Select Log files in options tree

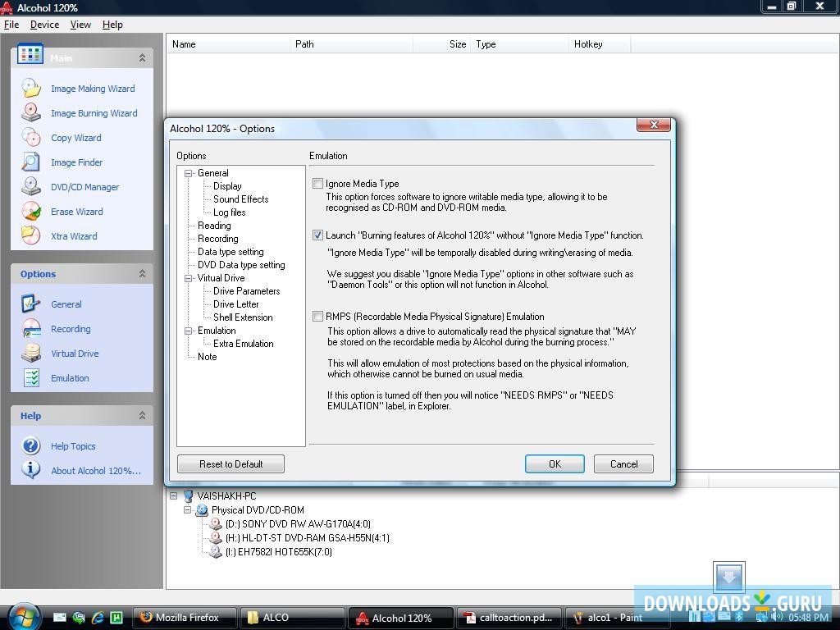[x=230, y=212]
